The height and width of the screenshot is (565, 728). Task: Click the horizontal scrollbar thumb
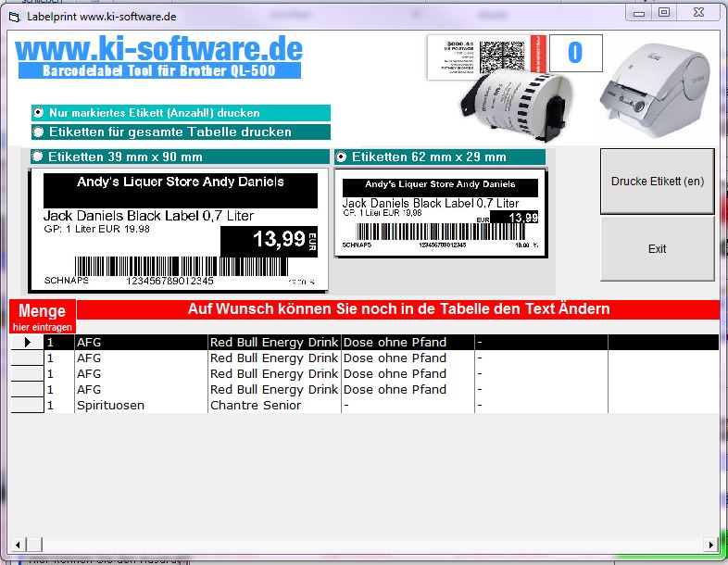34,545
